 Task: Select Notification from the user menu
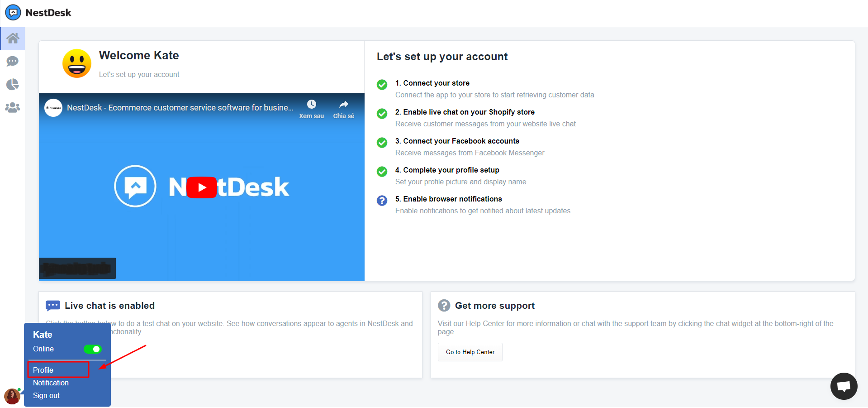51,383
